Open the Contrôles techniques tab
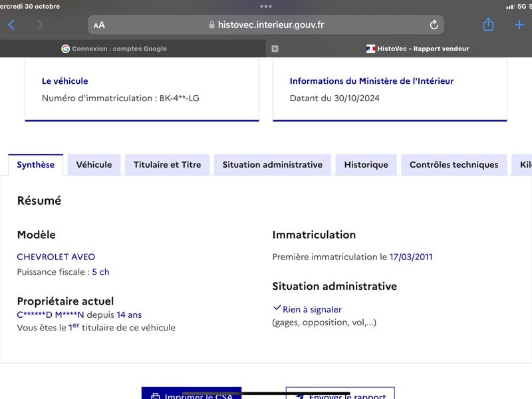This screenshot has width=532, height=399. [454, 164]
